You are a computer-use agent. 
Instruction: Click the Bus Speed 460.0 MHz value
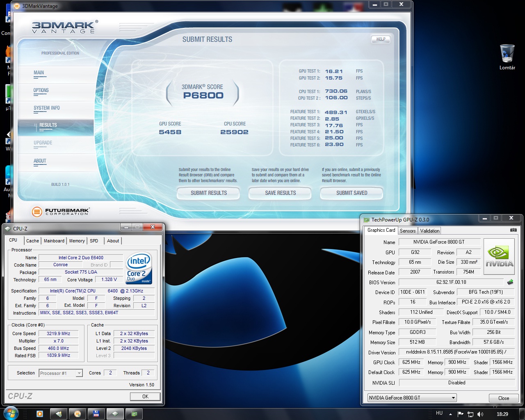[x=59, y=348]
